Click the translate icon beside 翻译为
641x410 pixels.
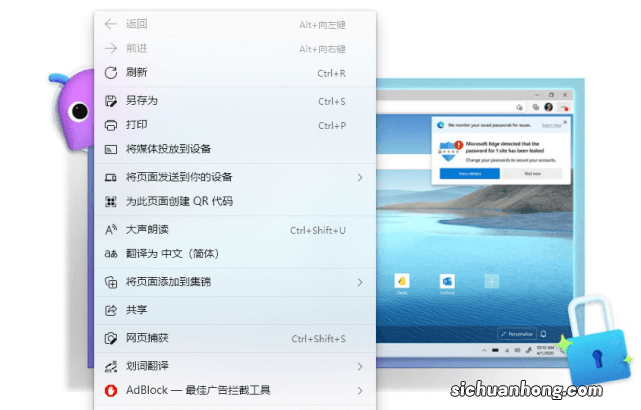[x=111, y=254]
